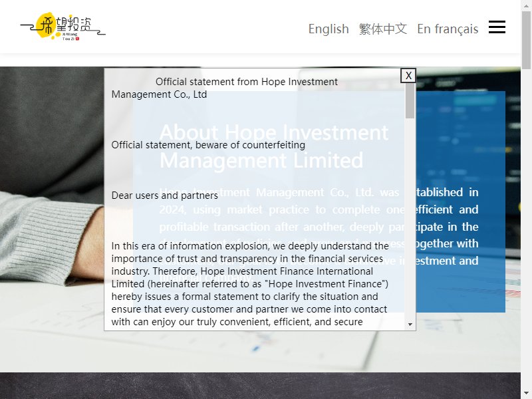Click the page scrollbar down arrow

[x=526, y=394]
